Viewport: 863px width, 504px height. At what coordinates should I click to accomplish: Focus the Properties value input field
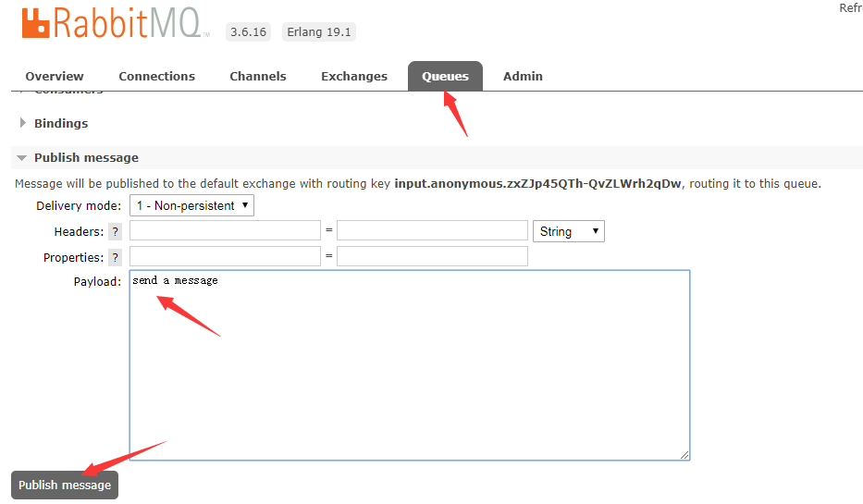[x=433, y=256]
